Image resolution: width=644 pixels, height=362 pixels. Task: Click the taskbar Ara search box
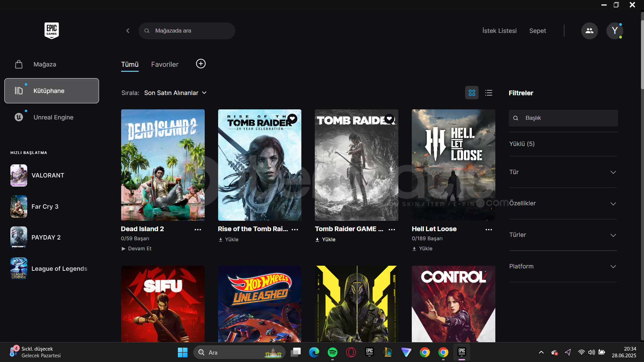pyautogui.click(x=239, y=352)
